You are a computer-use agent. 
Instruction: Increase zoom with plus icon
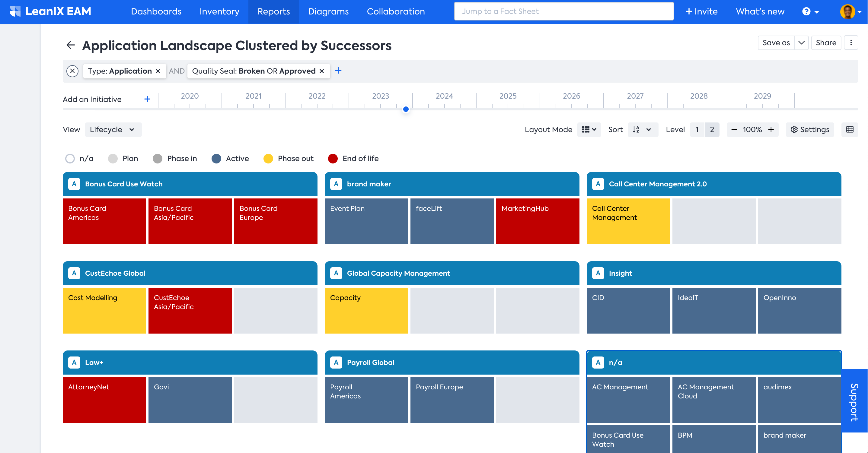[x=771, y=129]
